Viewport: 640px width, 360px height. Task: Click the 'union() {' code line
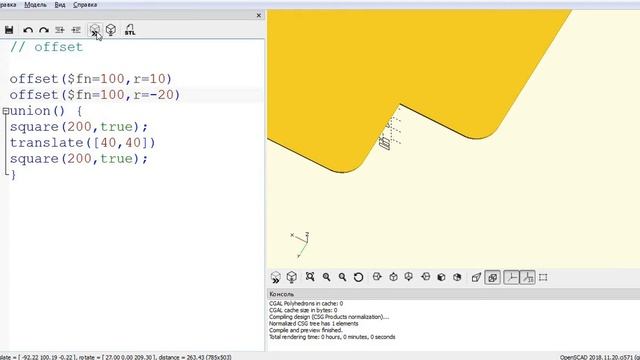[46, 111]
